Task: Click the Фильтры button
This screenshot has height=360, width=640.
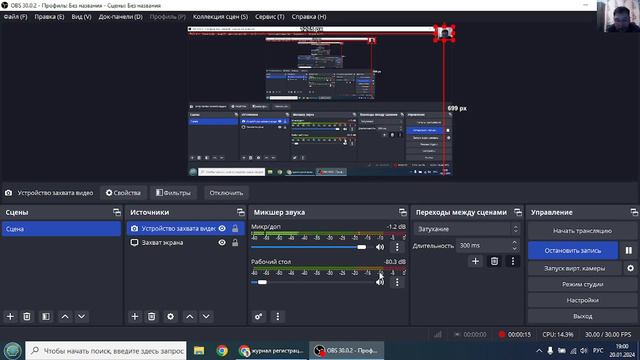Action: 173,193
